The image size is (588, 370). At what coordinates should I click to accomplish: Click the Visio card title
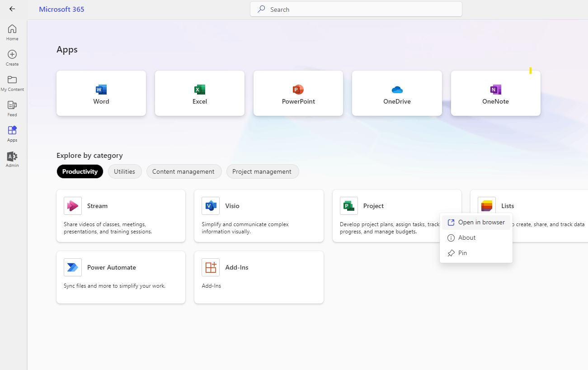[232, 206]
